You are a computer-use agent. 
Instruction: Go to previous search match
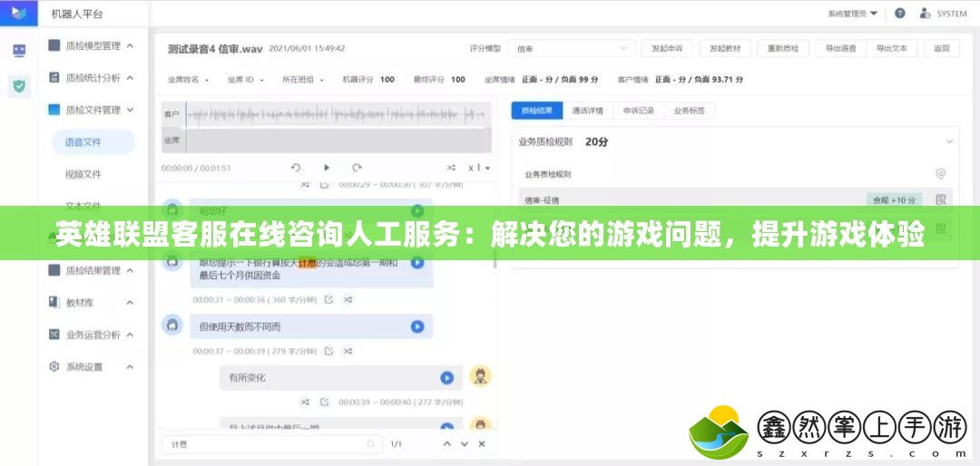[446, 443]
